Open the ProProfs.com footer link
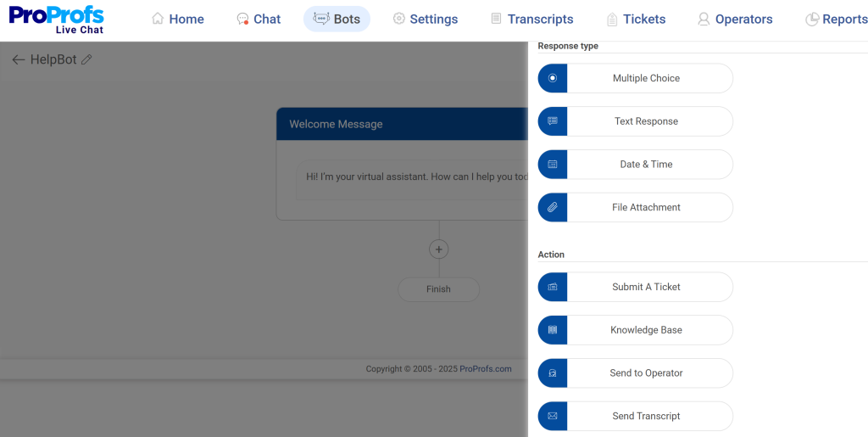The width and height of the screenshot is (868, 437). [x=486, y=369]
